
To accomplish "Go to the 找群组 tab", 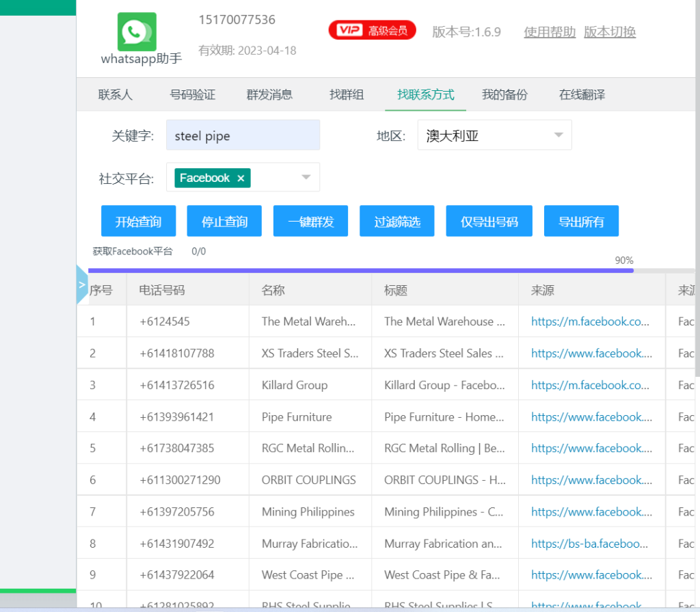I will click(x=347, y=95).
